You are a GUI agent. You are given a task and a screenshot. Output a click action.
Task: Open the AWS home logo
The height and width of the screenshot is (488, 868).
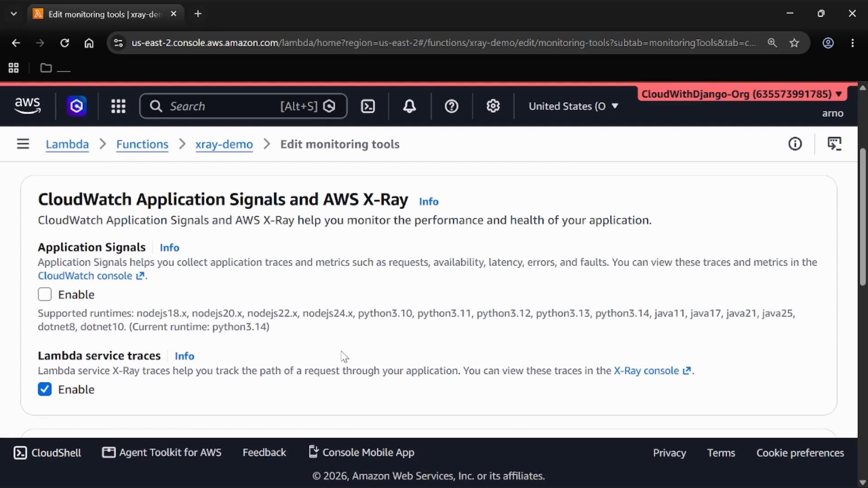tap(27, 106)
